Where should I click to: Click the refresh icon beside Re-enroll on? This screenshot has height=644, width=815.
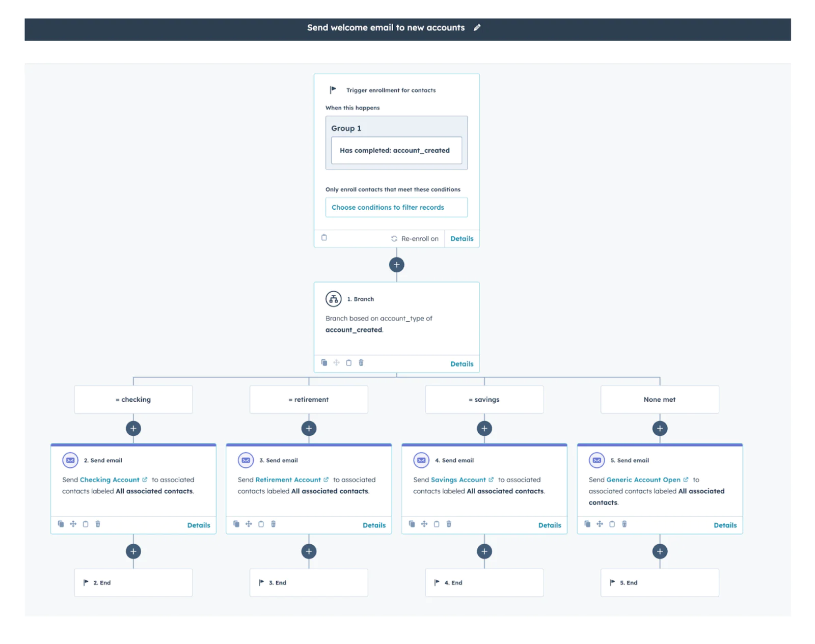click(x=394, y=238)
